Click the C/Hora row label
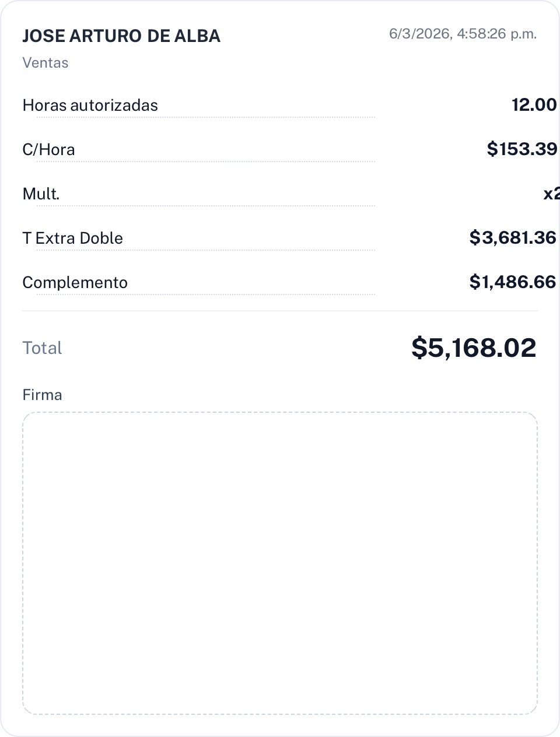 (x=48, y=150)
